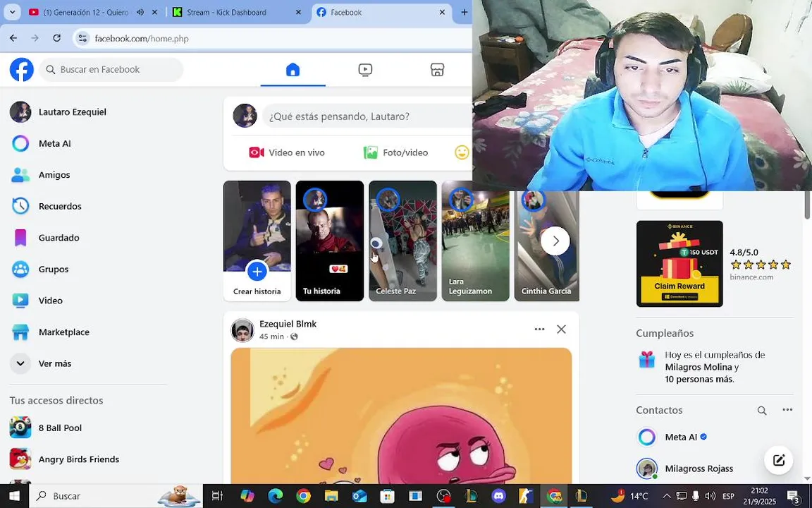812x508 pixels.
Task: Close the Kick Dashboard tab
Action: (298, 13)
